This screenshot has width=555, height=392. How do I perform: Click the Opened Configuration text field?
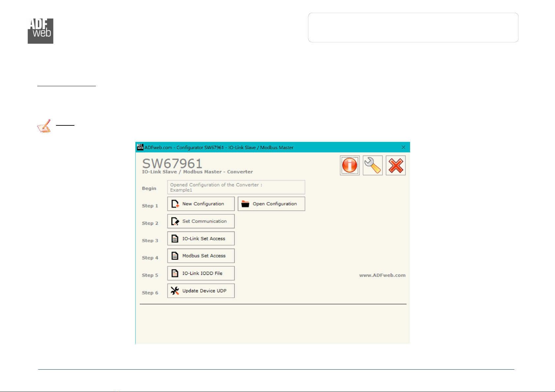236,187
